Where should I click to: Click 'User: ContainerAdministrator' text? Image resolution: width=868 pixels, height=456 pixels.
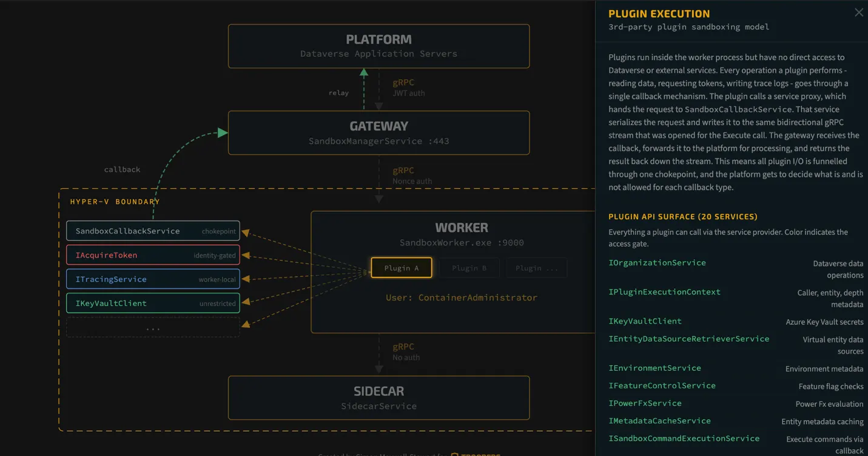pos(462,298)
